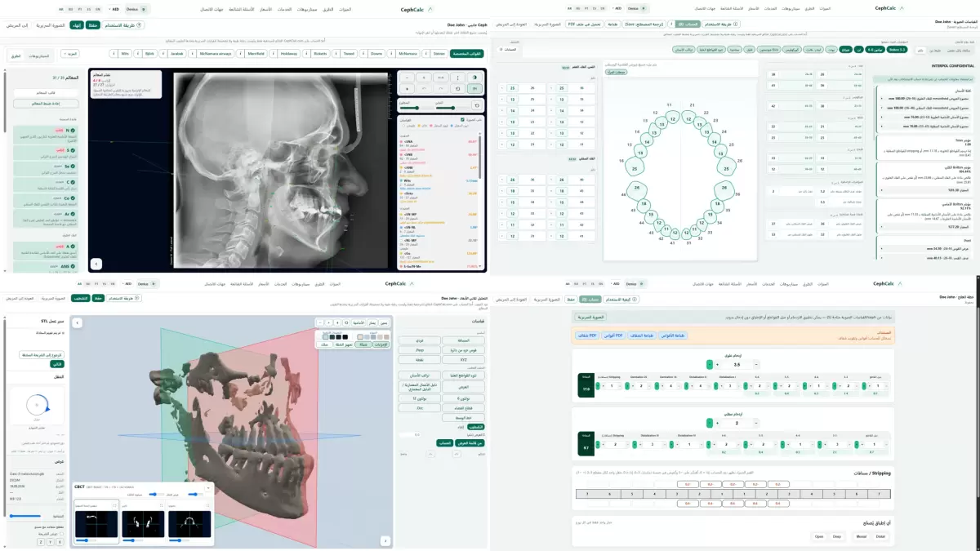Click tooth 36 shape in dental arch diagram
The image size is (980, 551).
point(724,192)
